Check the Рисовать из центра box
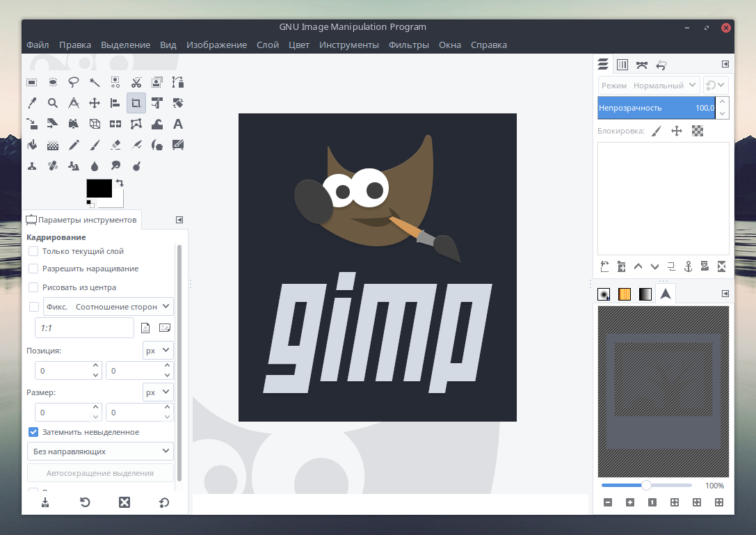Screen dimensions: 756x535 (x=33, y=287)
